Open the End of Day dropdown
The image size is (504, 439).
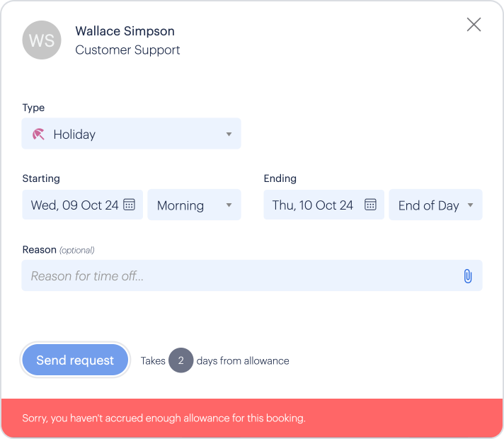click(x=435, y=205)
